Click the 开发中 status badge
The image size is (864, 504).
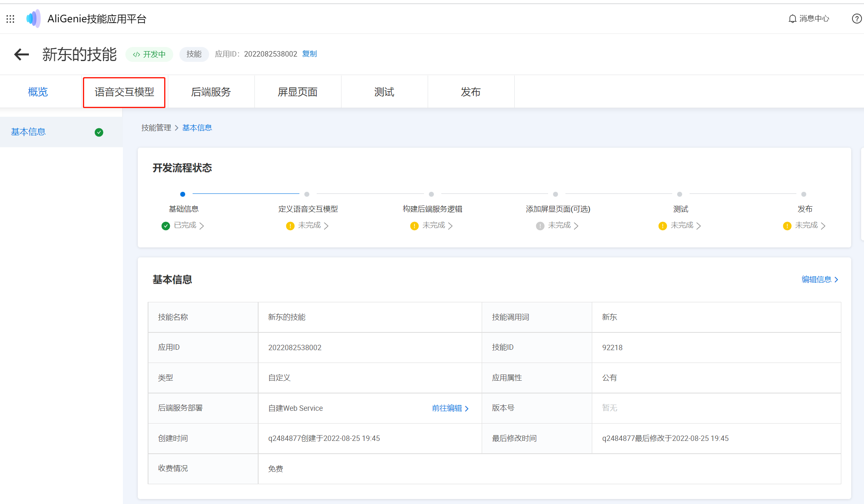[149, 54]
